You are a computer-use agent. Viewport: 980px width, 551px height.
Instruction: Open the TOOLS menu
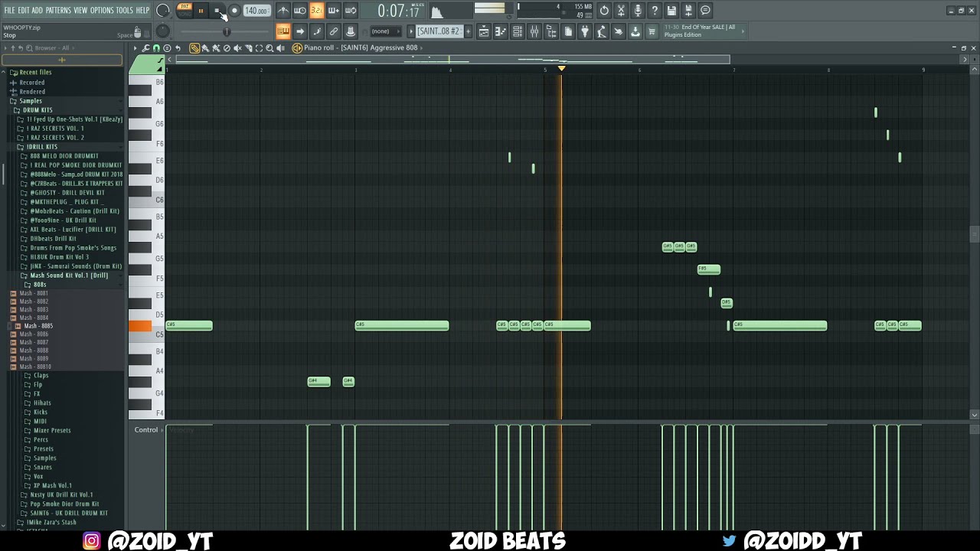coord(125,11)
